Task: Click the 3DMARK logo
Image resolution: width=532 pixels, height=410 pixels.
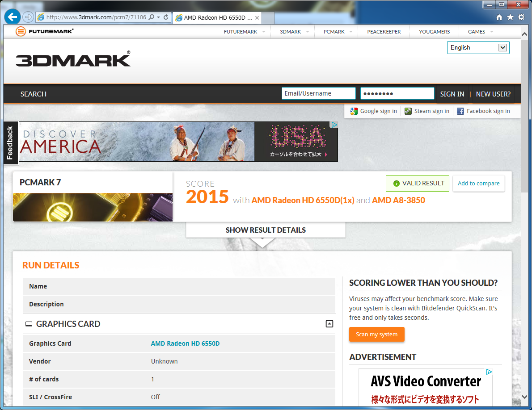Action: click(x=73, y=59)
